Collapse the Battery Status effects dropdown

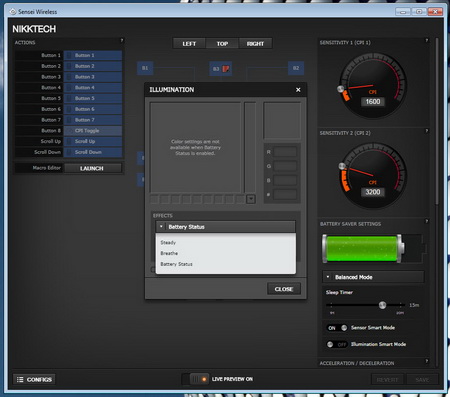click(226, 227)
